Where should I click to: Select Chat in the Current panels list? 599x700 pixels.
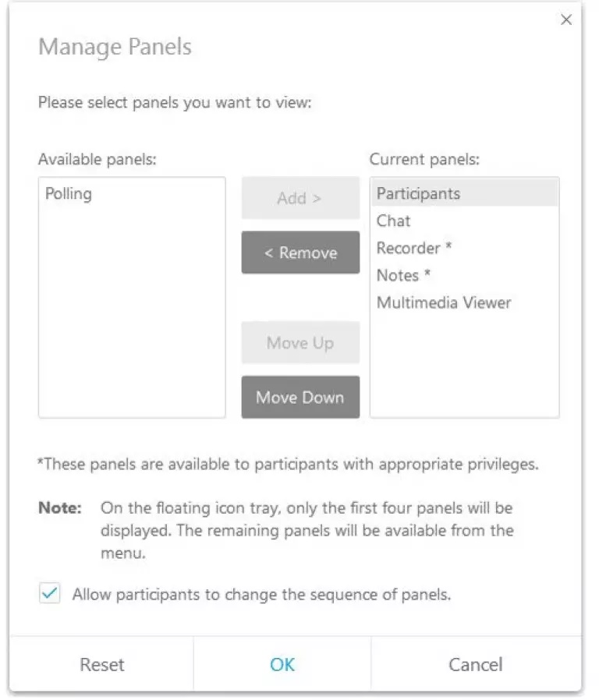tap(393, 221)
